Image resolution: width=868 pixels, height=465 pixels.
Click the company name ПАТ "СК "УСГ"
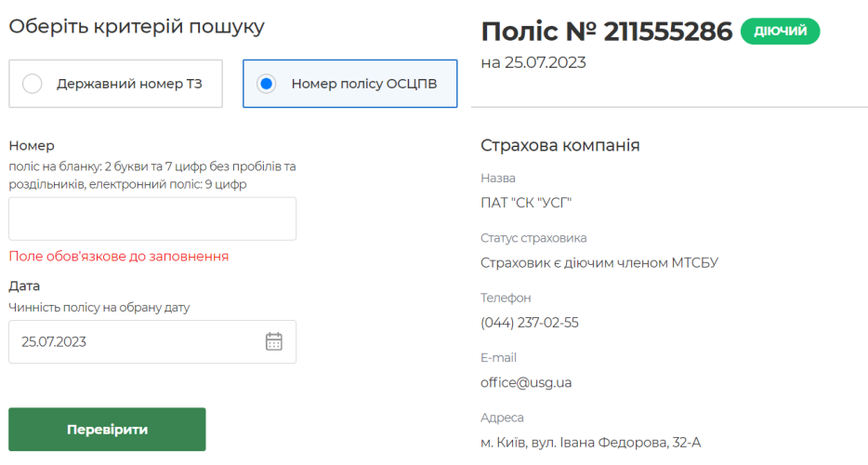[x=526, y=203]
